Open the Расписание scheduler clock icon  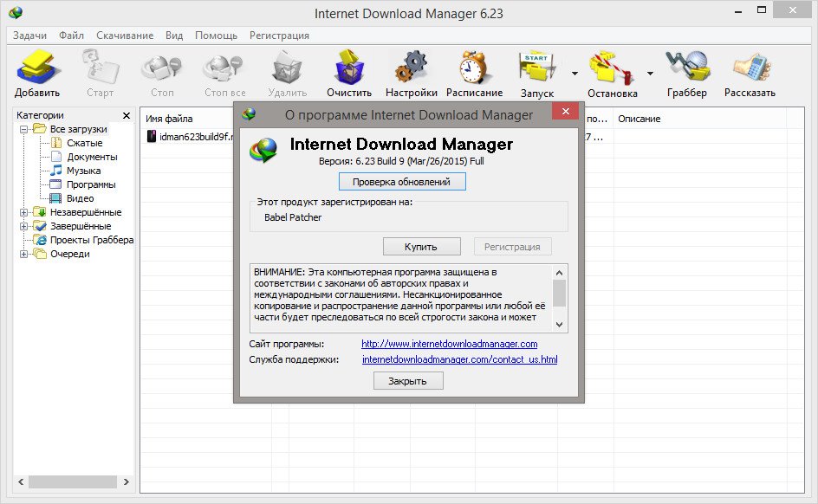point(474,68)
